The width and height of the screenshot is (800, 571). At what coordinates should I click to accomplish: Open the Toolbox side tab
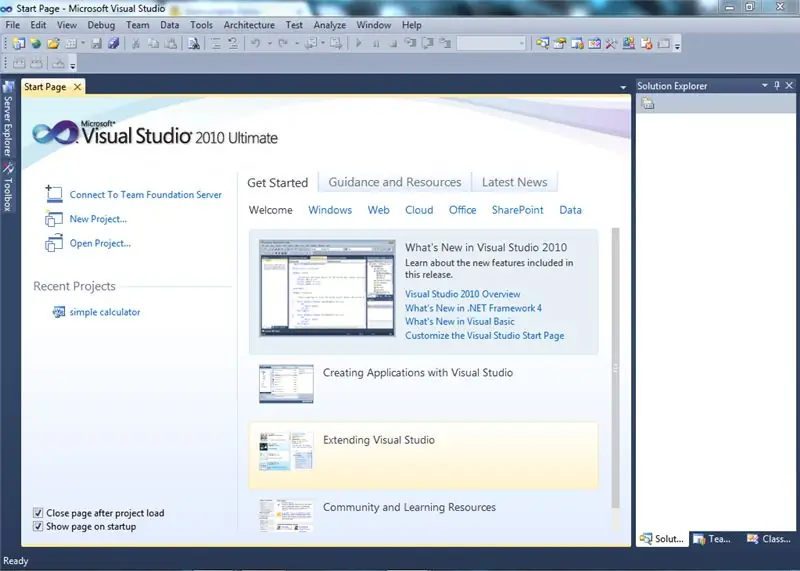(x=7, y=187)
